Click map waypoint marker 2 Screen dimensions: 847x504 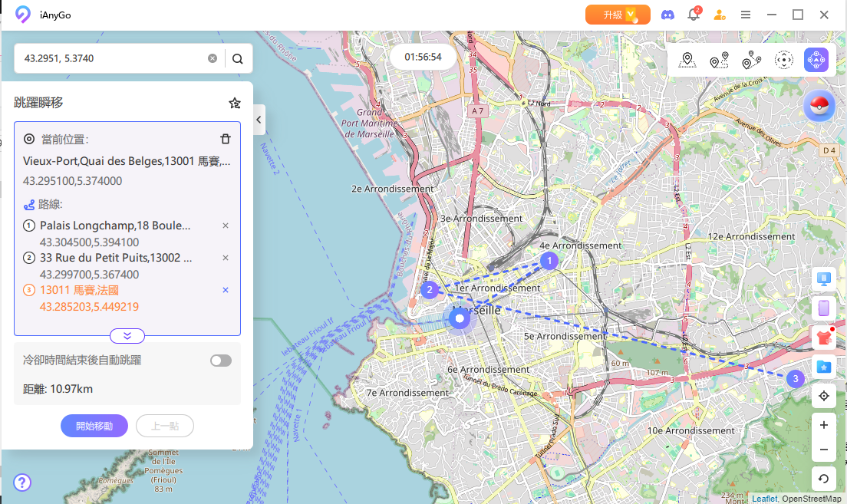click(430, 289)
